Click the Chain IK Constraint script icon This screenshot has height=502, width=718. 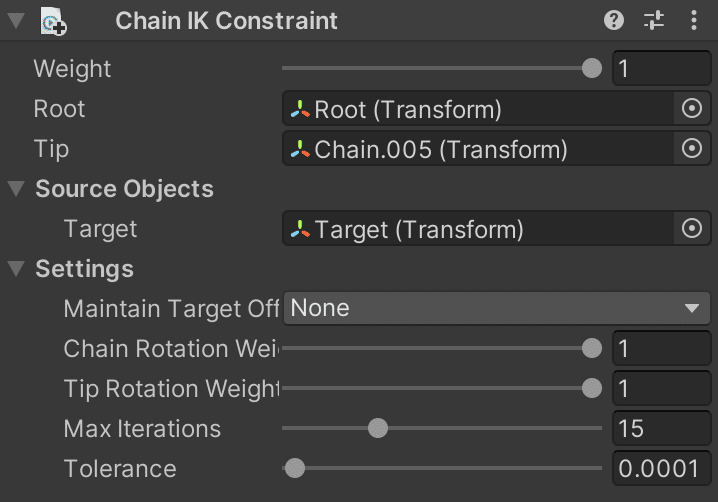tap(53, 22)
